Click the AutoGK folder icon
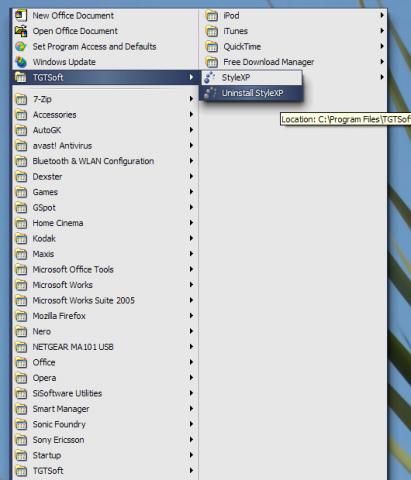The width and height of the screenshot is (411, 480). 21,130
